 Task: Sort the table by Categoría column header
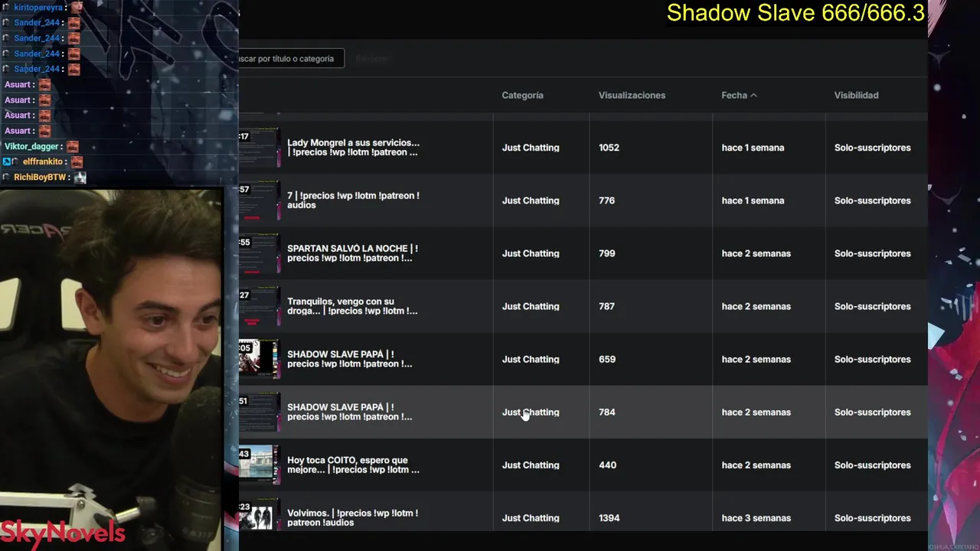pos(522,95)
